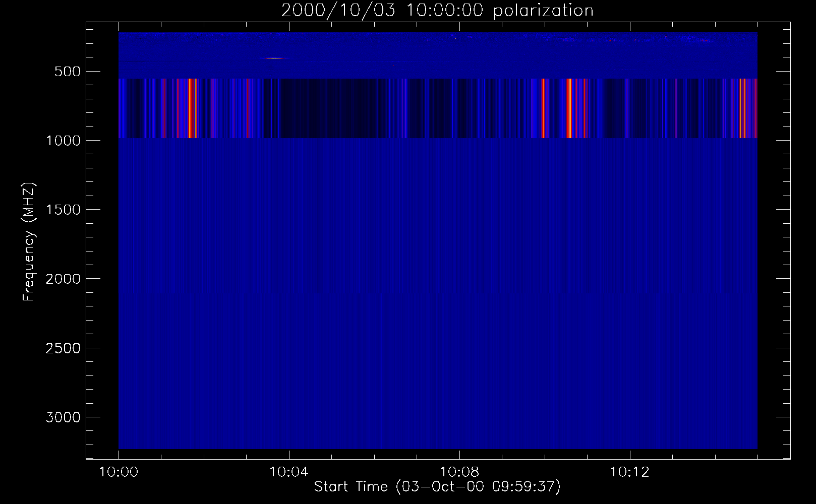Click the 2500 frequency tick label
Image resolution: width=816 pixels, height=504 pixels.
(63, 348)
